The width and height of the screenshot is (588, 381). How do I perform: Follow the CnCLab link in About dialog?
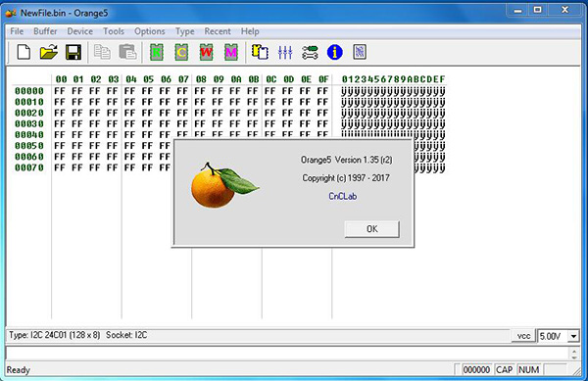tap(342, 196)
